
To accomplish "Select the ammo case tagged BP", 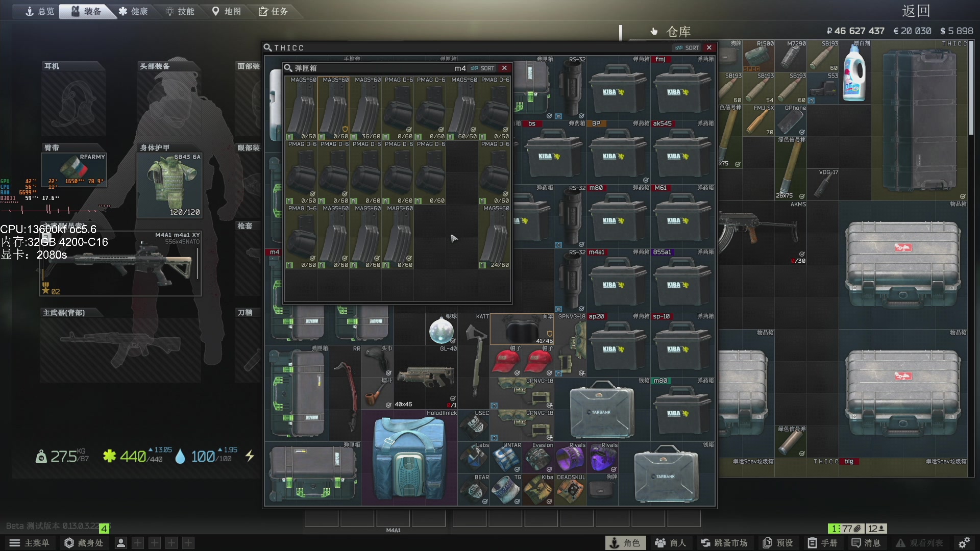I will coord(619,152).
